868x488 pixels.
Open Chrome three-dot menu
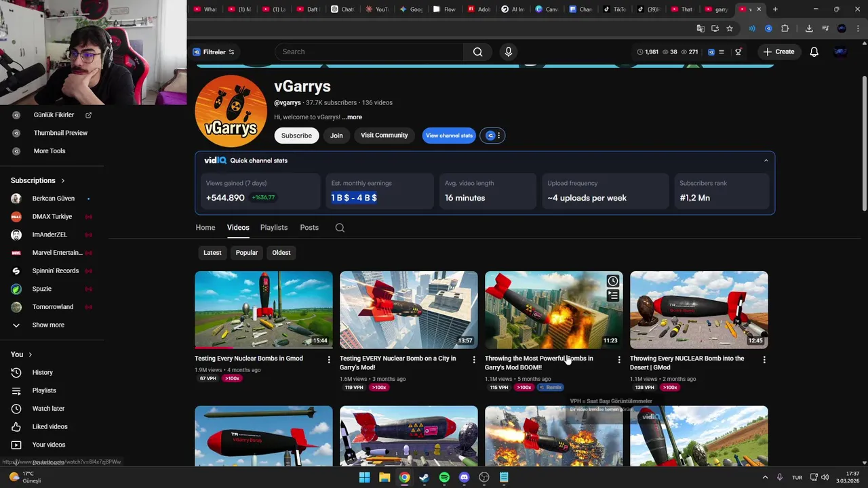859,28
